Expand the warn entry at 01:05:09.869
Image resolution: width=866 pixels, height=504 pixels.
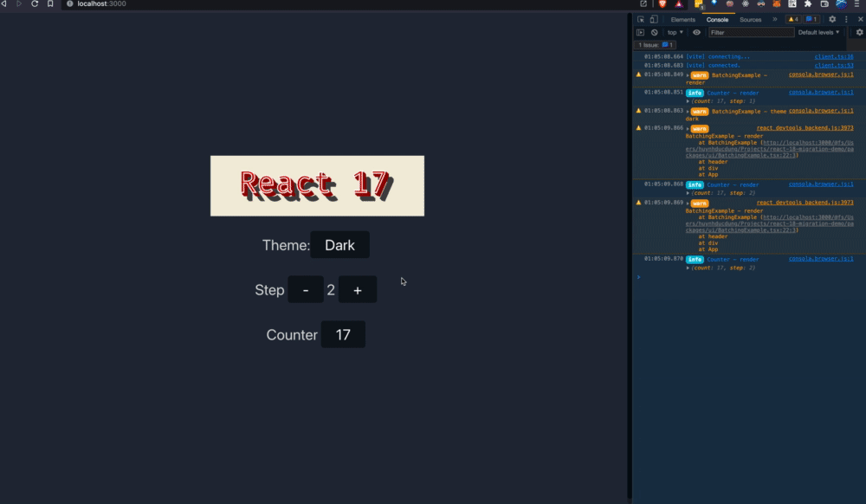point(688,204)
